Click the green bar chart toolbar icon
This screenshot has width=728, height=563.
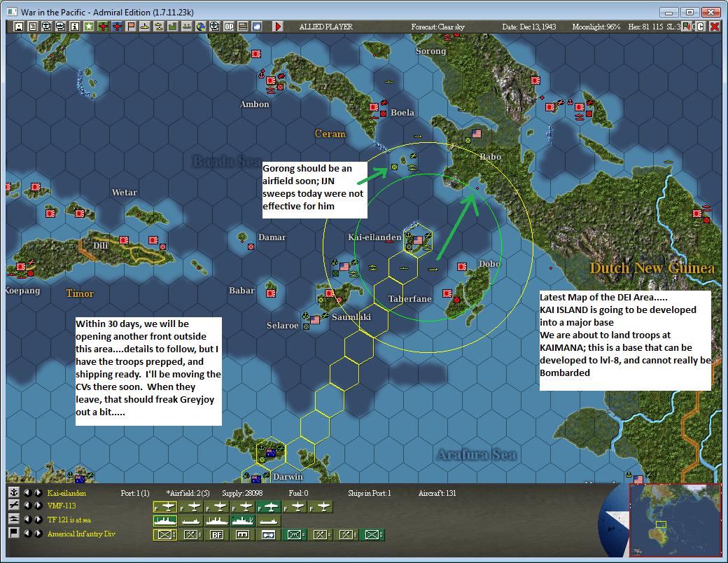tap(173, 27)
